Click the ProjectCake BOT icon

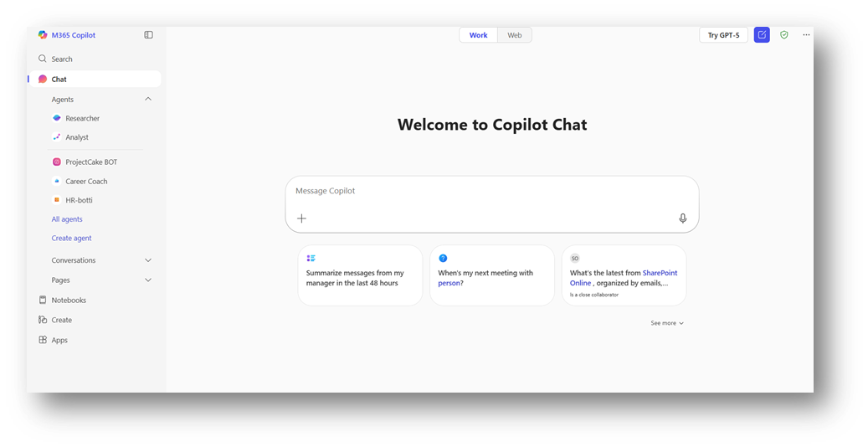(56, 162)
